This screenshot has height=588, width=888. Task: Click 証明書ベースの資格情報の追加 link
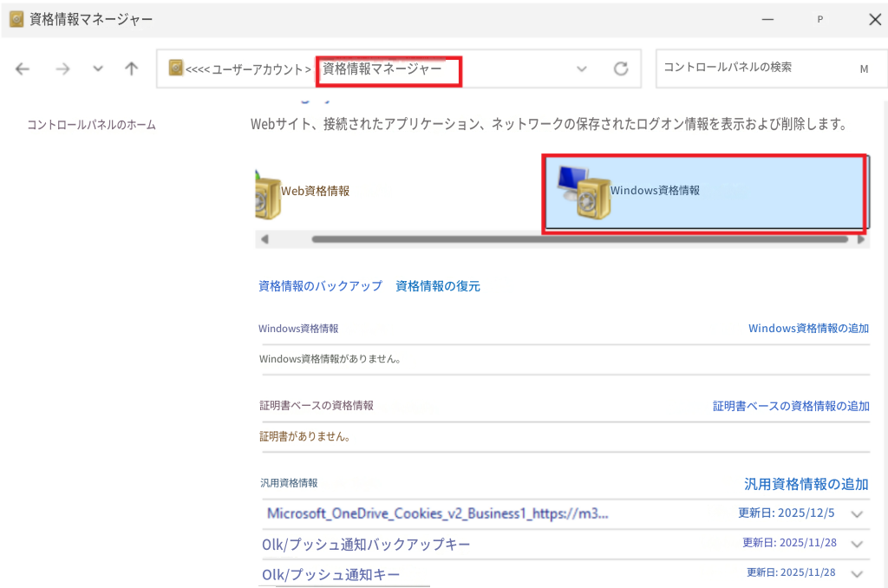[791, 406]
